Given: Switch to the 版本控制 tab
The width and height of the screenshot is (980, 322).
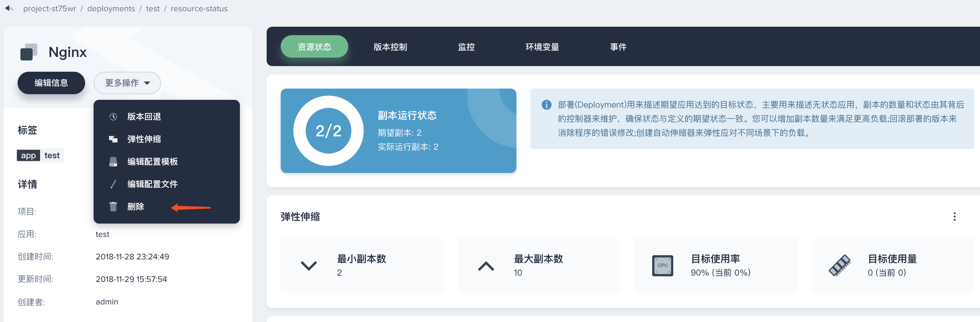Looking at the screenshot, I should click(x=390, y=47).
